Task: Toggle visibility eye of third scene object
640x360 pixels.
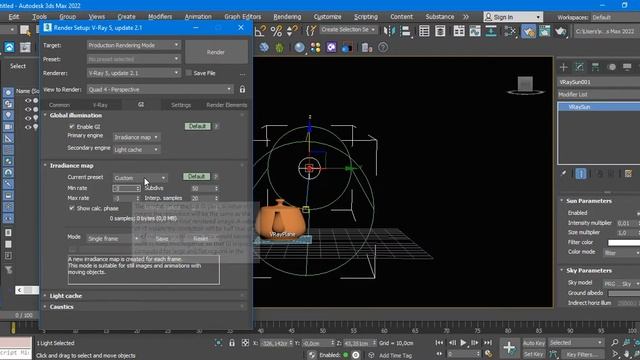Action: pos(28,118)
